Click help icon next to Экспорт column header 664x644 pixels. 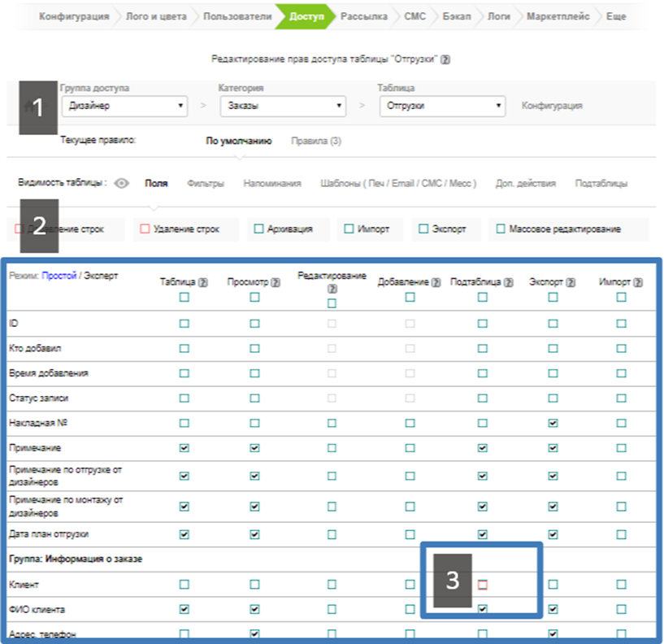click(573, 282)
